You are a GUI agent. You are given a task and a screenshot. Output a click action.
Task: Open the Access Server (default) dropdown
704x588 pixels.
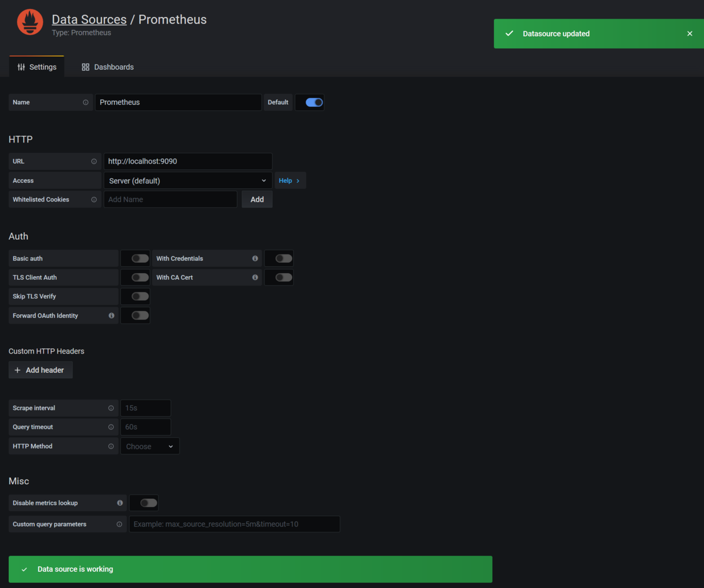(188, 181)
